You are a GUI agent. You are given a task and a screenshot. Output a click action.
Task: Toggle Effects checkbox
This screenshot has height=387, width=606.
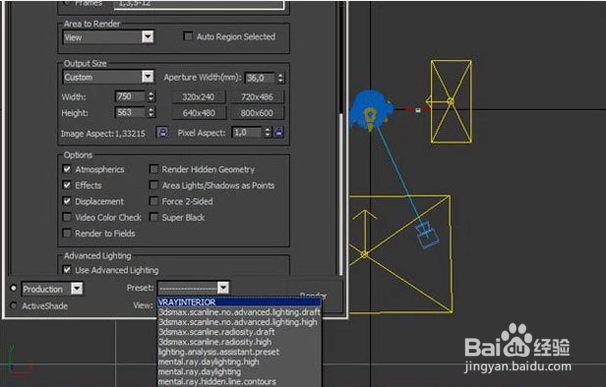coord(67,185)
